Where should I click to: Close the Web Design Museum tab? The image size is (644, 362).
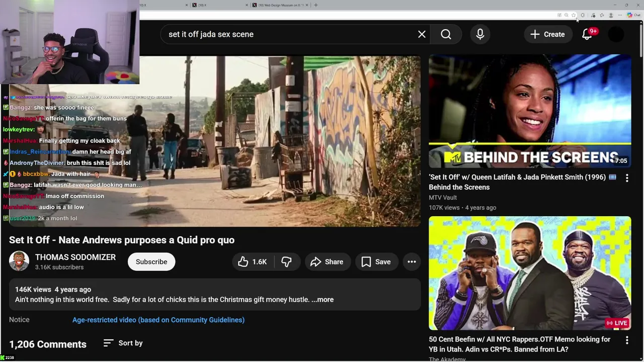coord(307,5)
